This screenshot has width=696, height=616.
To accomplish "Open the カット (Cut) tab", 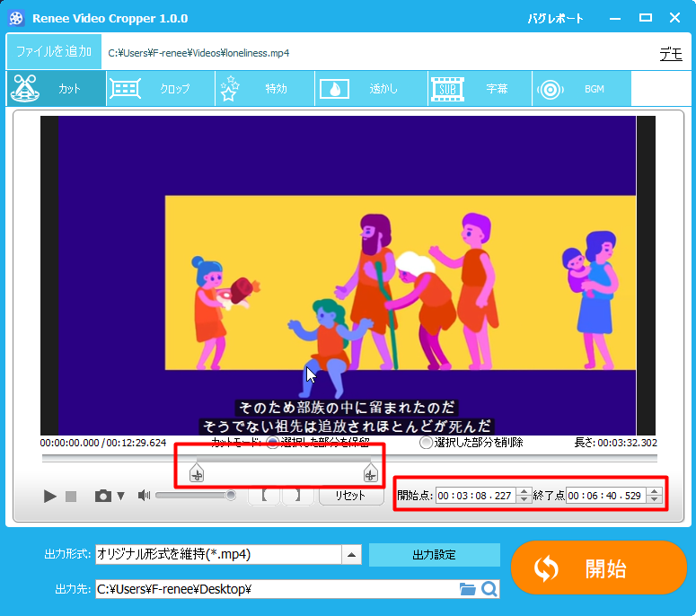I will tap(57, 89).
